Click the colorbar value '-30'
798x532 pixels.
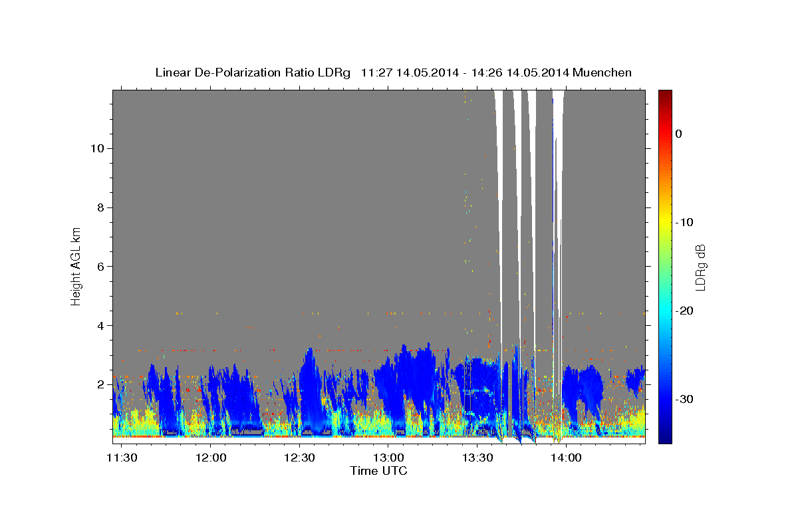tap(686, 399)
